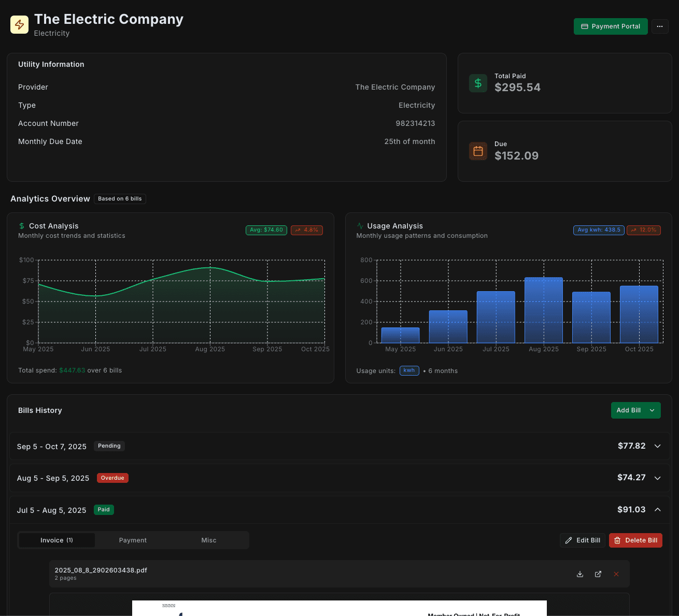
Task: Open the three-dot overflow menu at top right
Action: click(x=659, y=26)
